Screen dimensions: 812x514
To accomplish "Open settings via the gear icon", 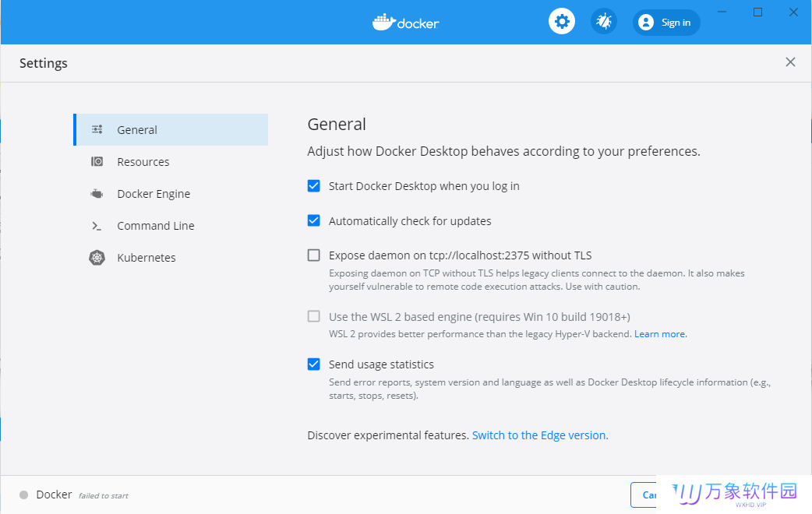I will tap(562, 22).
